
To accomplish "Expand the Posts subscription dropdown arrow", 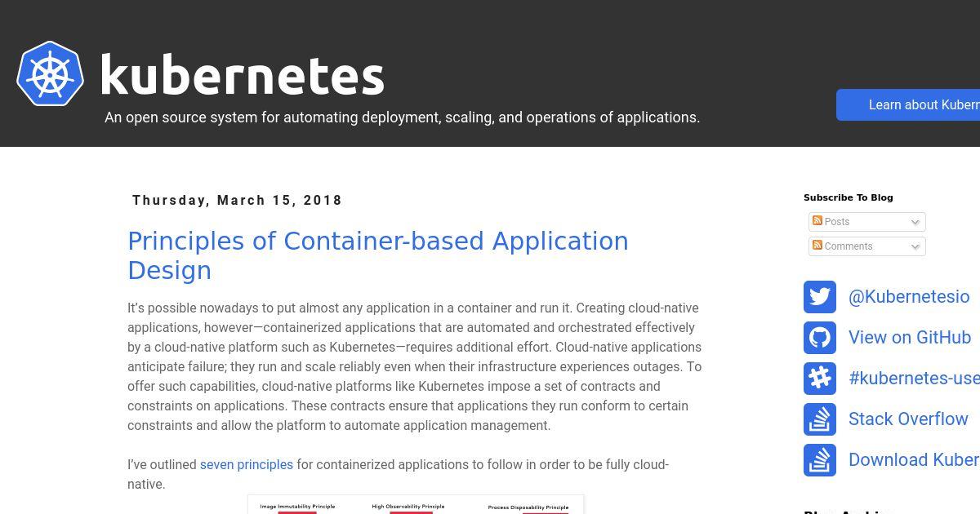I will (x=915, y=222).
